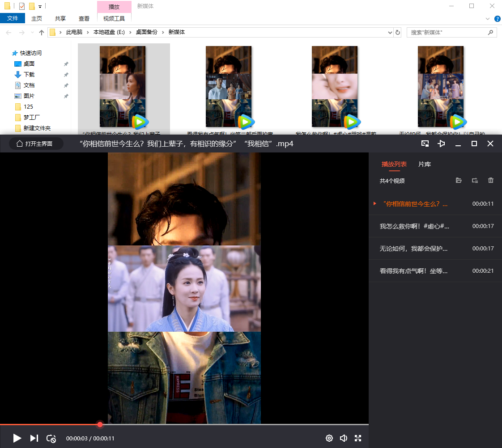Open the recent locations dropdown arrow
The width and height of the screenshot is (502, 448).
pos(32,33)
